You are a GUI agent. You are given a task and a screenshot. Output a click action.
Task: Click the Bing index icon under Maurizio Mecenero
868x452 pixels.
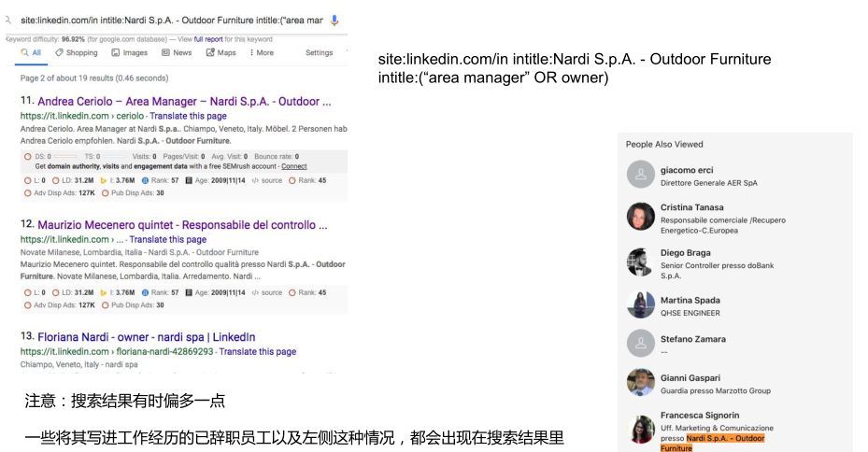tap(104, 292)
